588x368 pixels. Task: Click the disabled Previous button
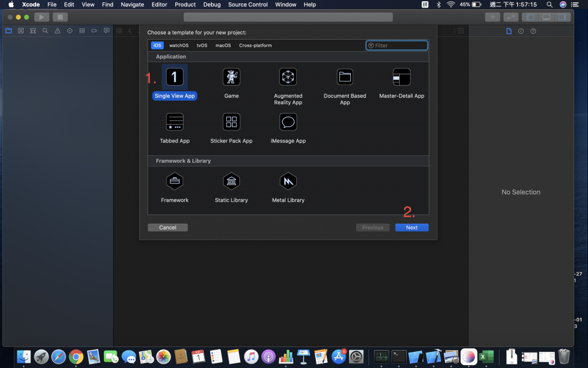[x=373, y=228]
